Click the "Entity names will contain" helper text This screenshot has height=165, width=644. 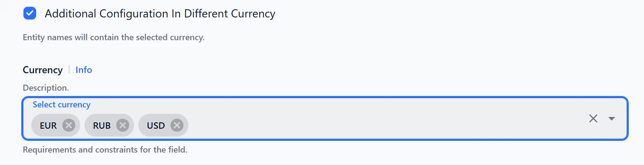click(113, 37)
